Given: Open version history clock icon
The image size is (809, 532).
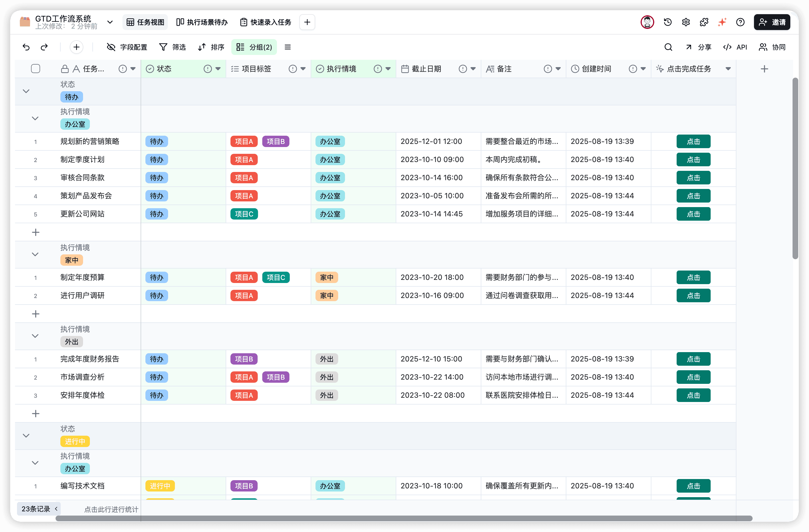Looking at the screenshot, I should [x=668, y=22].
